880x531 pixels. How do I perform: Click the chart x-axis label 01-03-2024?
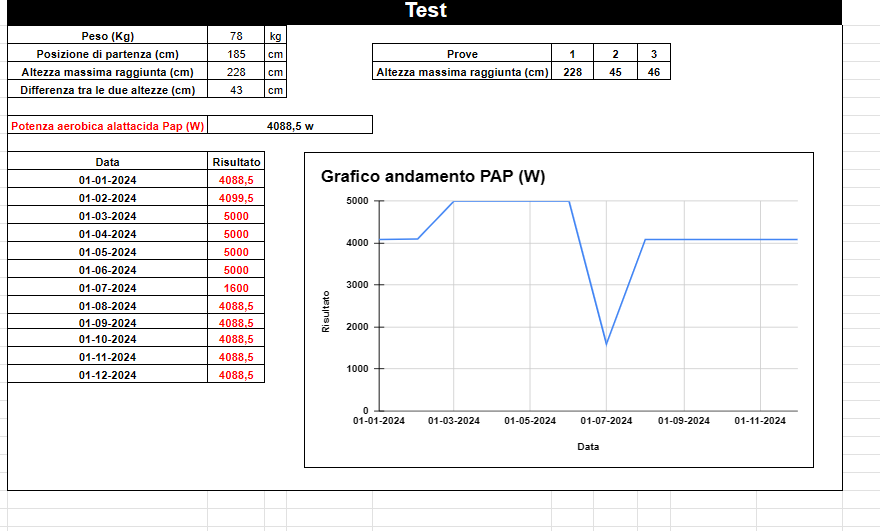[x=453, y=420]
